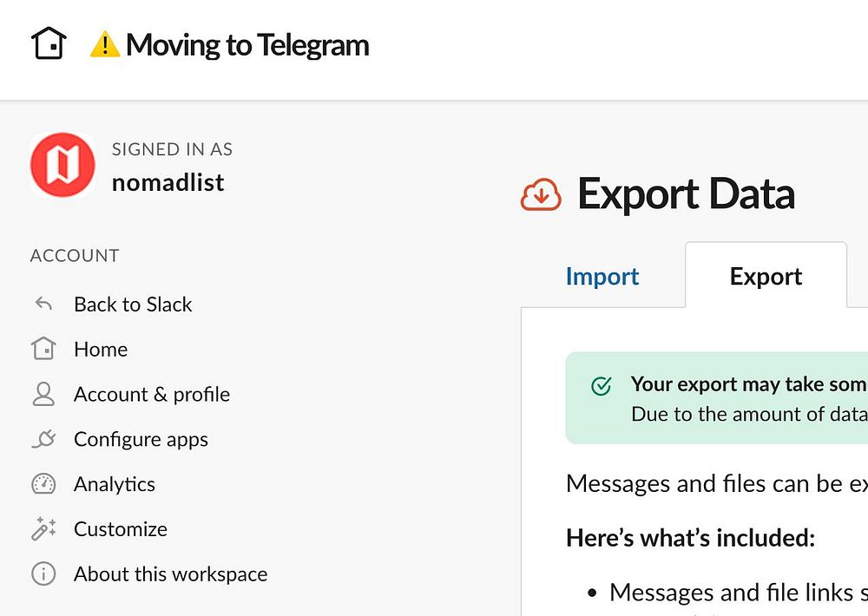Screen dimensions: 868x616
Task: Switch to the Import tab
Action: [x=602, y=277]
